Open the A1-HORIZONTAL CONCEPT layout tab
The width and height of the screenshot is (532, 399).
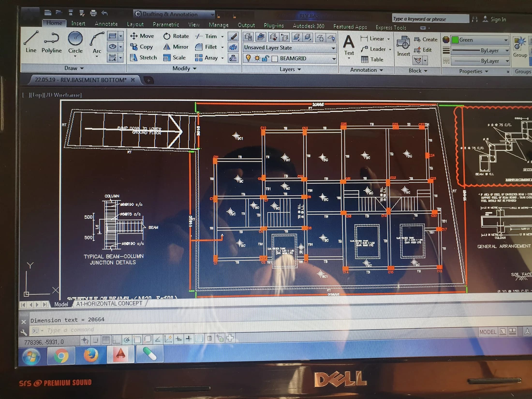[109, 303]
